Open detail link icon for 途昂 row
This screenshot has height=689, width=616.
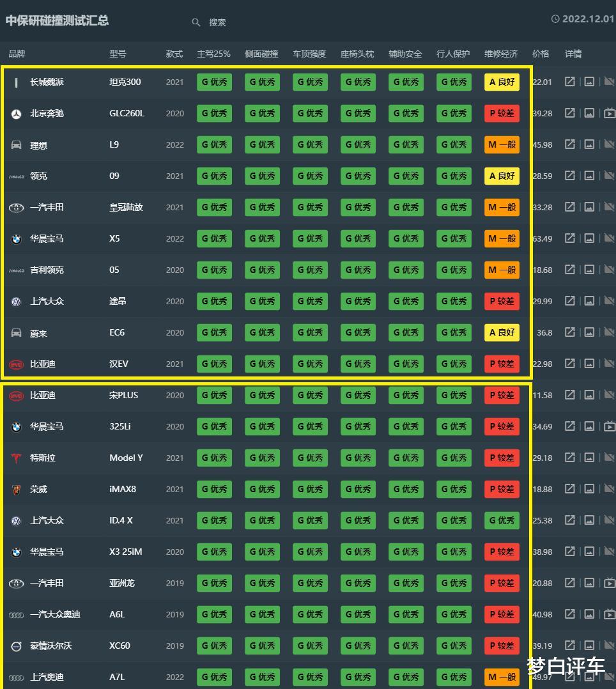click(x=570, y=300)
